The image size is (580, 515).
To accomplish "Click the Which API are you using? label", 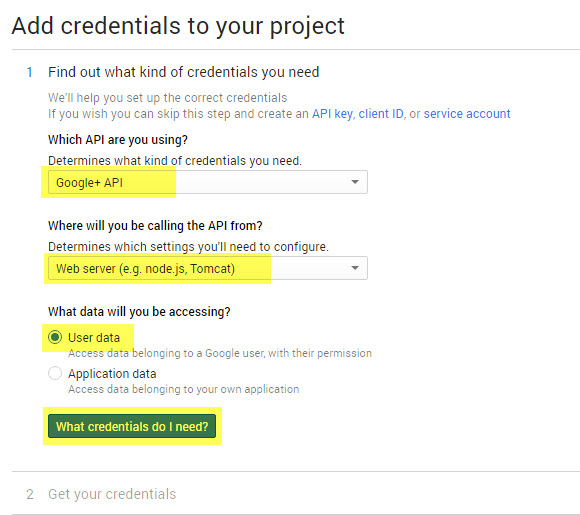I will [118, 140].
